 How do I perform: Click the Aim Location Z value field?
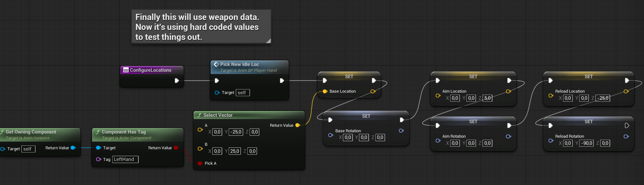(487, 98)
